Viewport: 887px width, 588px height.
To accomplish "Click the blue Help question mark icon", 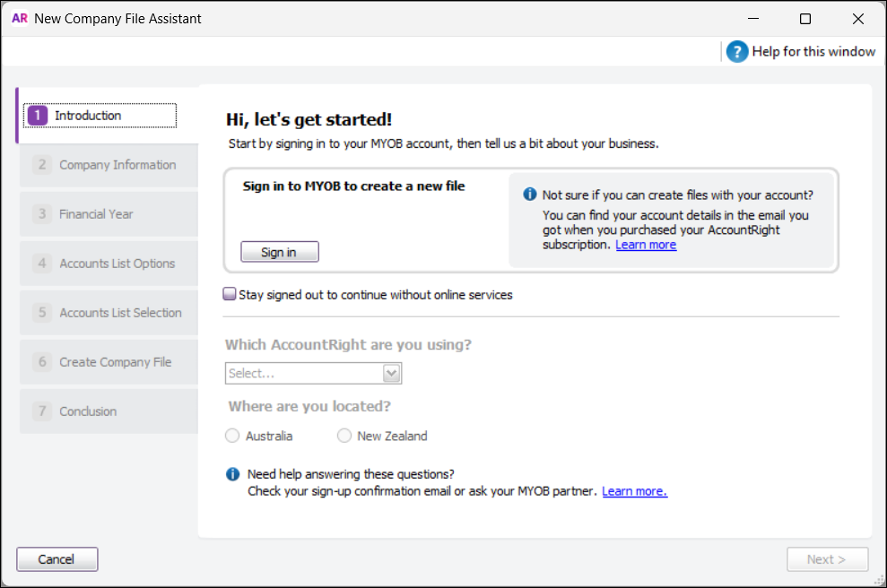I will click(x=736, y=51).
